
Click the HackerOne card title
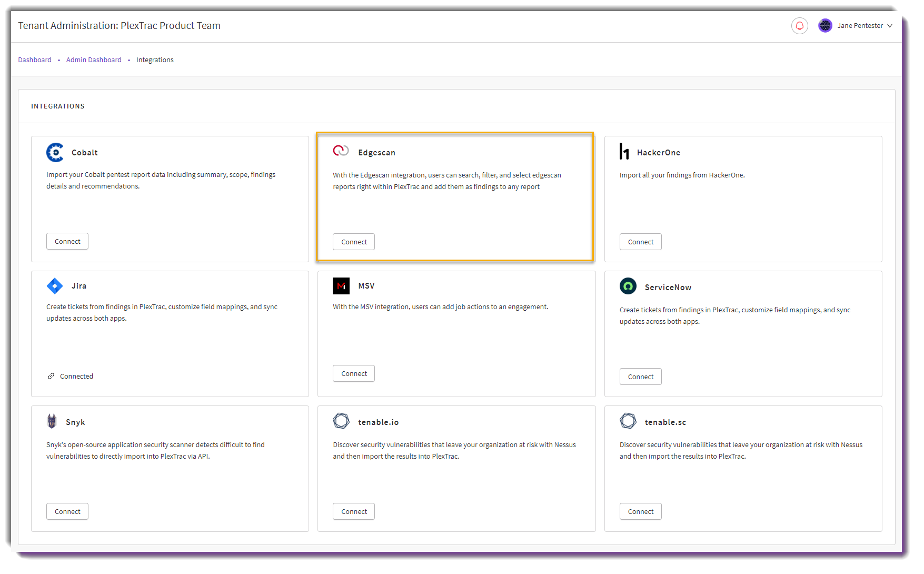coord(659,153)
